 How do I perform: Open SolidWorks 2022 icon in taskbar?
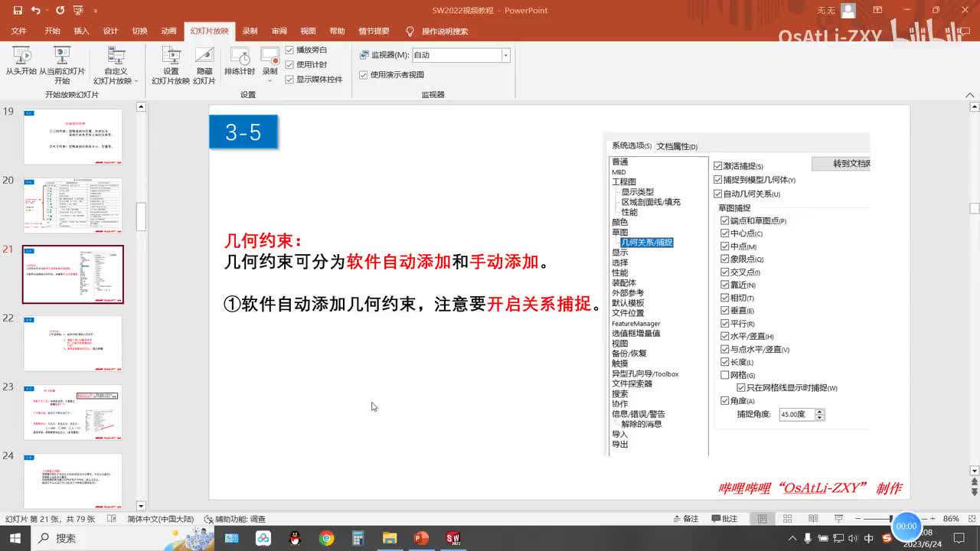[x=452, y=538]
